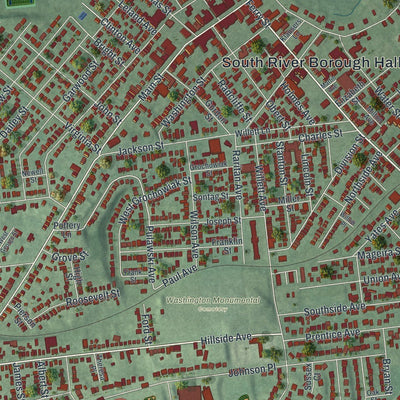Click the Sontag St label
This screenshot has width=400, height=400.
click(x=211, y=197)
